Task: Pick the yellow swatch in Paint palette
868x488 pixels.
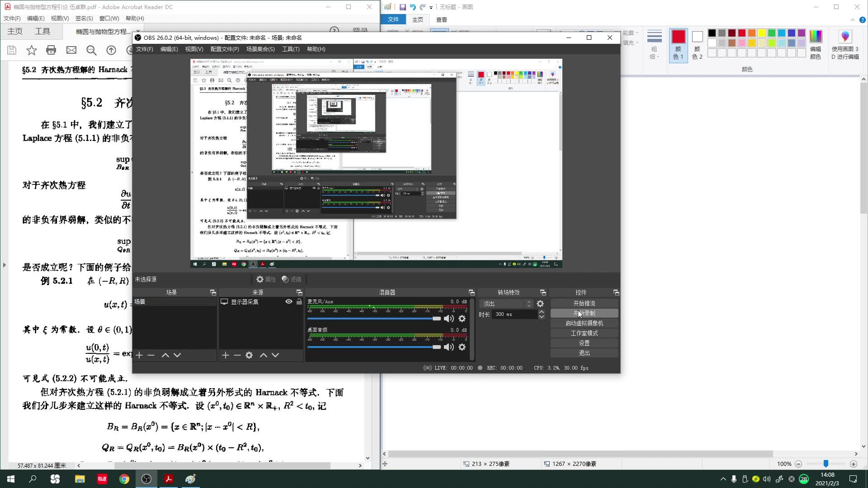Action: tap(762, 33)
